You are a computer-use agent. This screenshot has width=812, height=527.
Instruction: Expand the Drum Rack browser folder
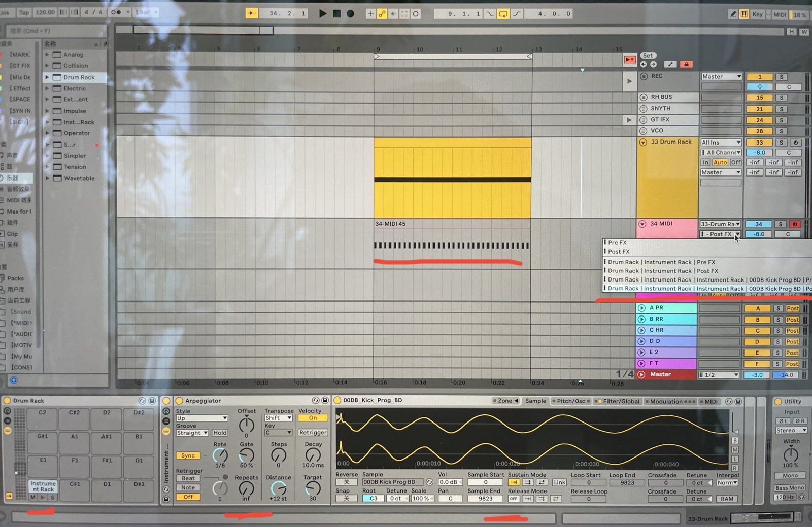47,77
